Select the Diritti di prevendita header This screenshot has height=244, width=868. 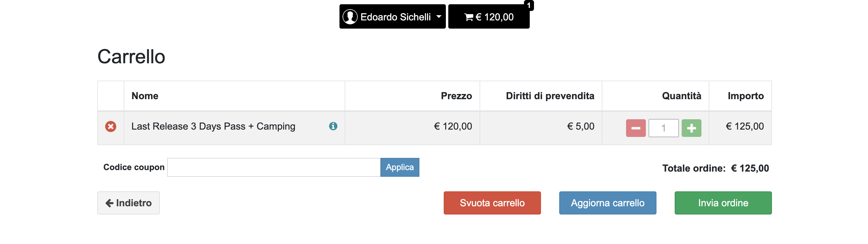(x=550, y=96)
